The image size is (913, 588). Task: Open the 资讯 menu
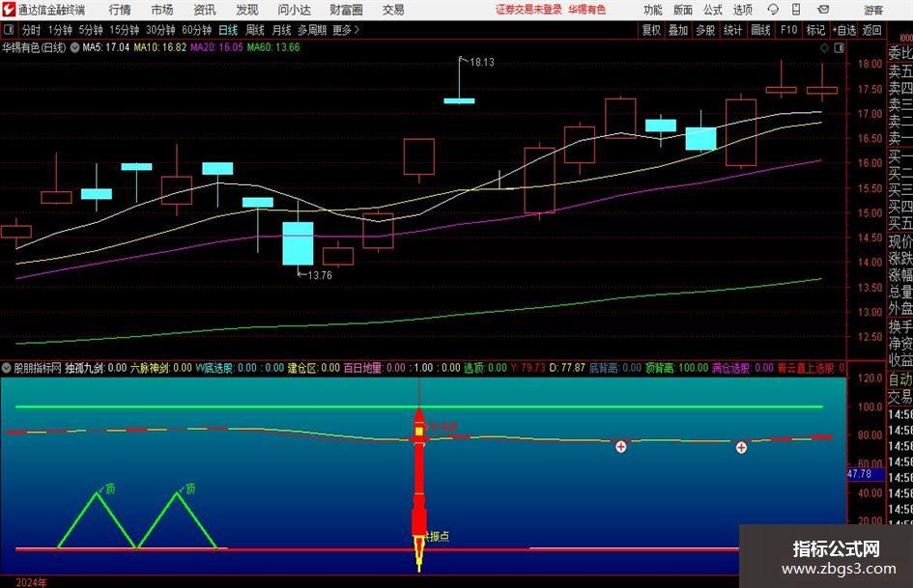tap(205, 10)
